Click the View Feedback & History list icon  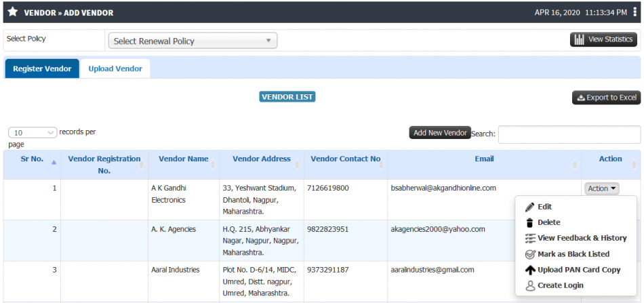coord(530,238)
